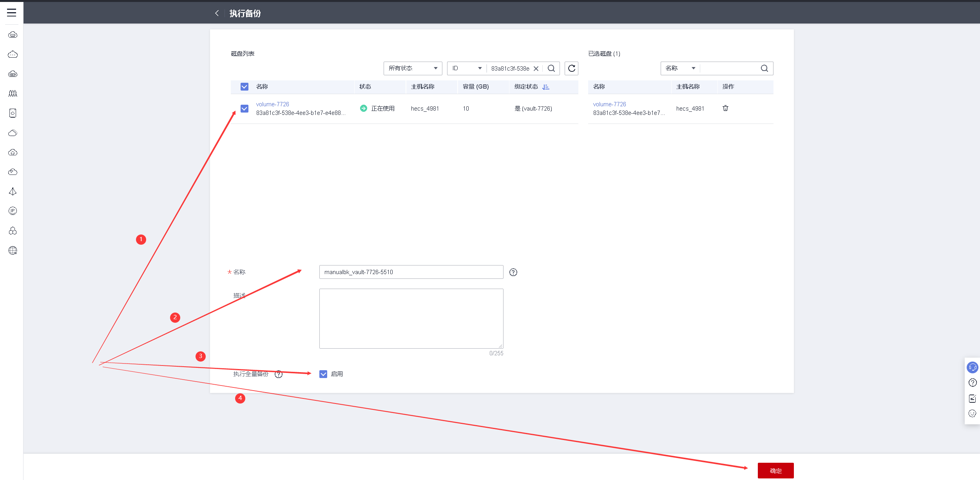Open the 所有状态 status dropdown

click(413, 68)
